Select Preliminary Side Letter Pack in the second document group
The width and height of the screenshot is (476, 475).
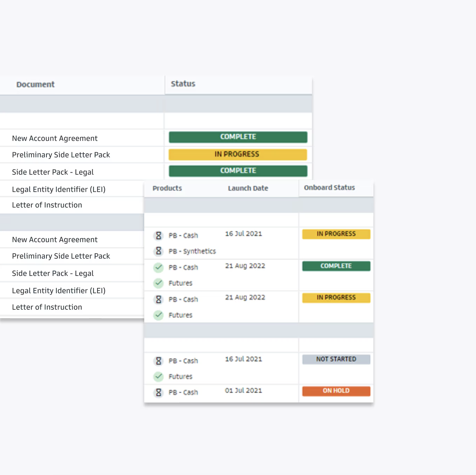click(x=61, y=256)
